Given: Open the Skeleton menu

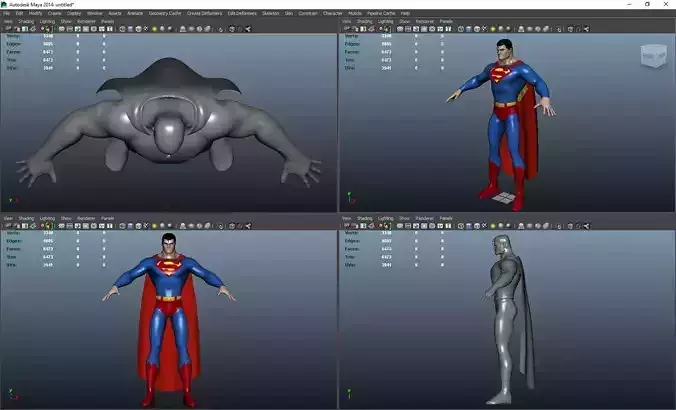Looking at the screenshot, I should [x=271, y=13].
